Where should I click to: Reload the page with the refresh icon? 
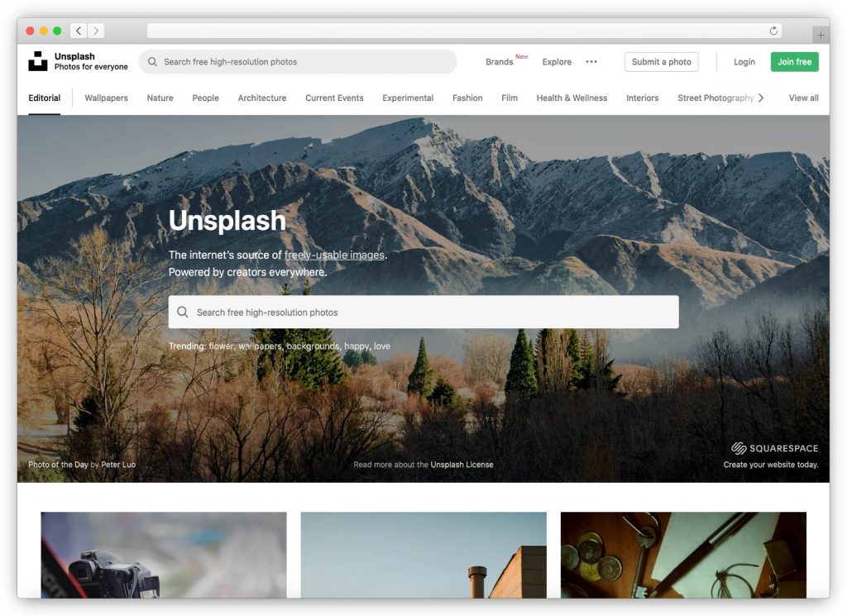(773, 31)
